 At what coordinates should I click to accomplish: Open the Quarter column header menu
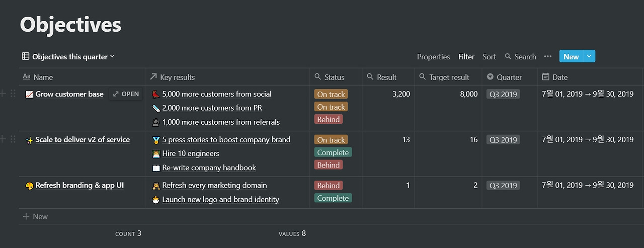tap(509, 77)
